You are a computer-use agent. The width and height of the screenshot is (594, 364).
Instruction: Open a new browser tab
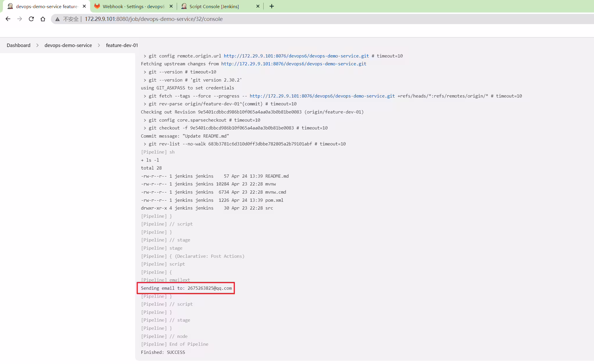point(272,6)
